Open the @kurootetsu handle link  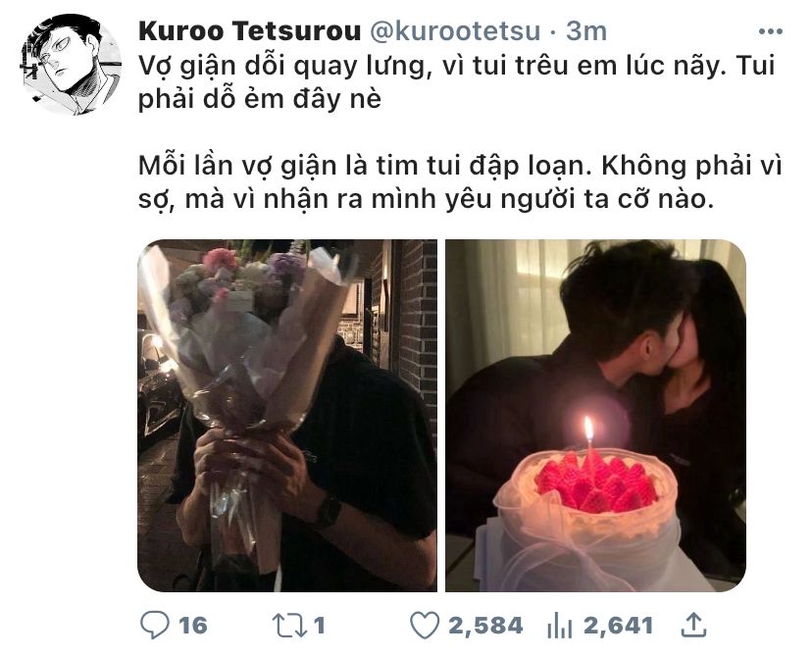(x=456, y=31)
